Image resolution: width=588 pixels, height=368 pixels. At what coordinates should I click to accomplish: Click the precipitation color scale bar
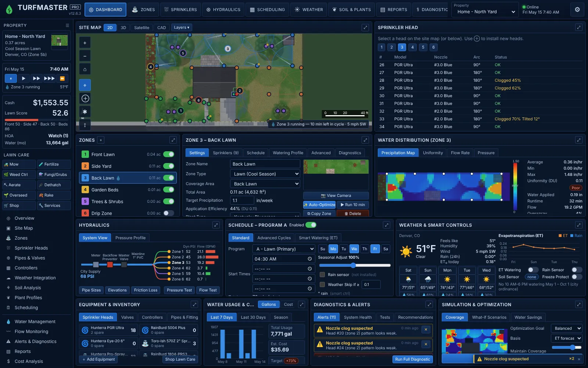(516, 186)
